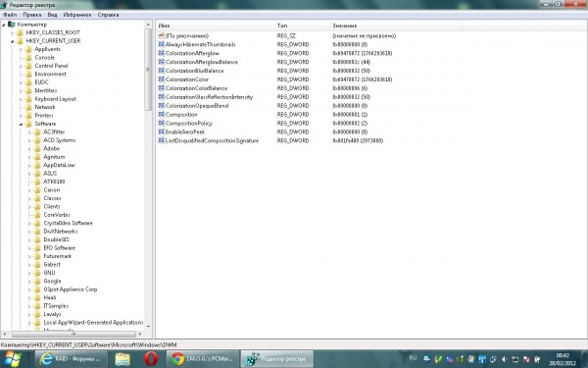Select the Keyboard Layout tree key
This screenshot has height=368, width=588.
[x=55, y=99]
